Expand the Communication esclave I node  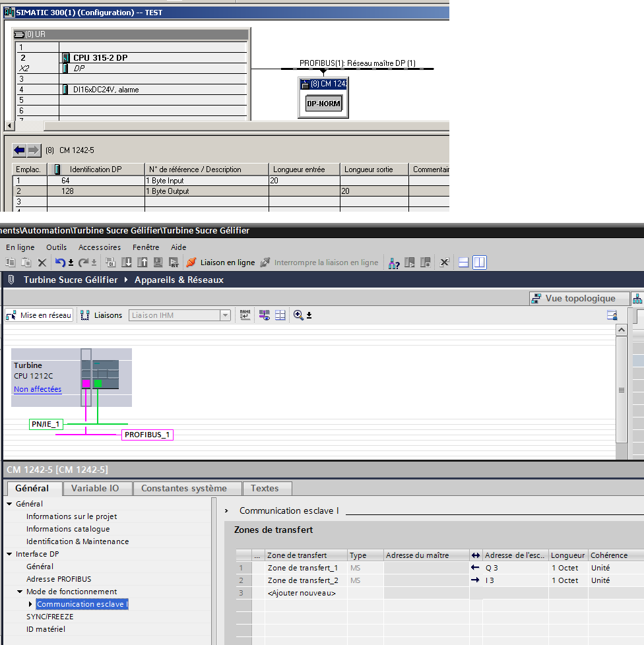click(30, 604)
